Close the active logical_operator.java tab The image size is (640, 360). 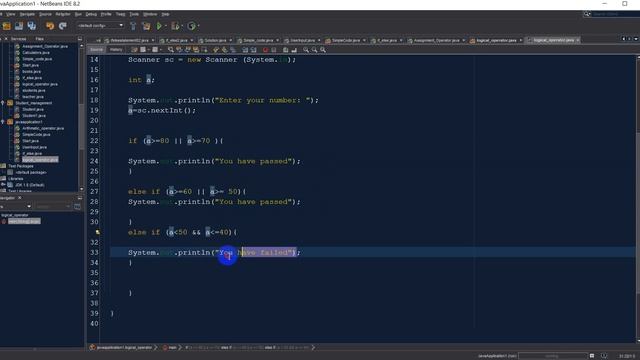578,40
